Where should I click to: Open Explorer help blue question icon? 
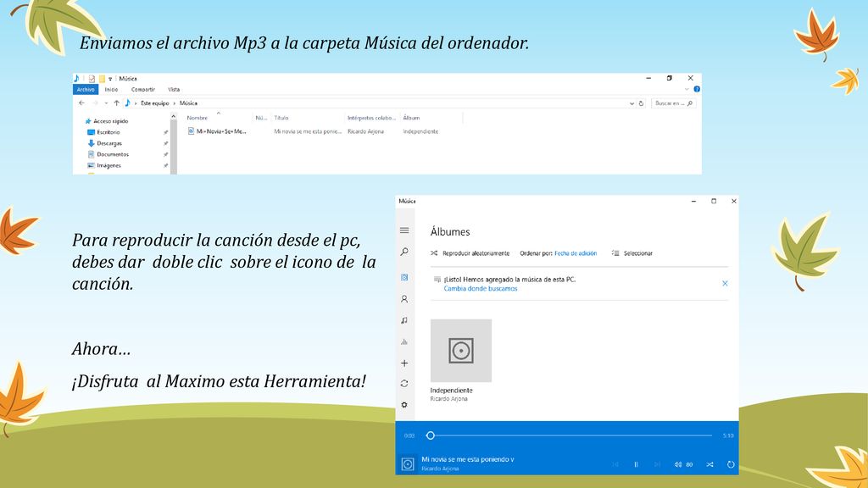pos(697,89)
